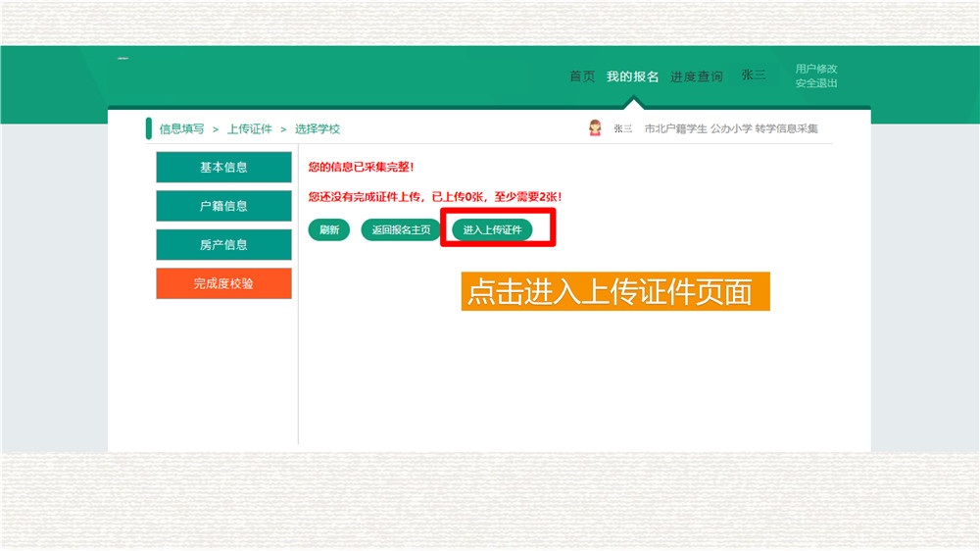Open the 房产信息 sidebar section

(x=223, y=244)
